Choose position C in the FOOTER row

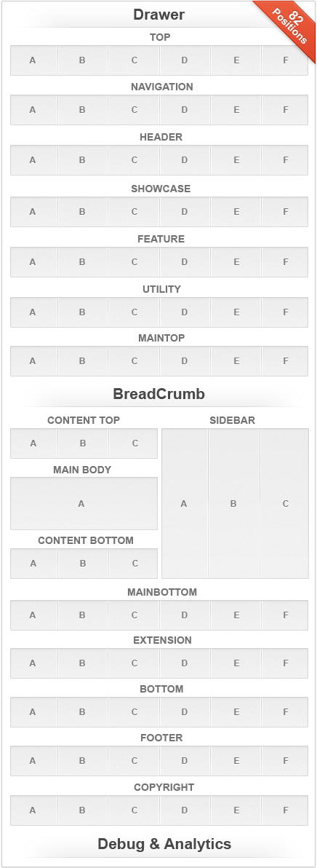135,761
